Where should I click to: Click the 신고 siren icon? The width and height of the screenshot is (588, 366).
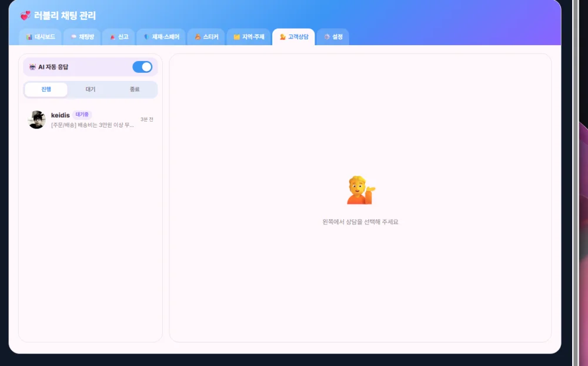pos(112,36)
